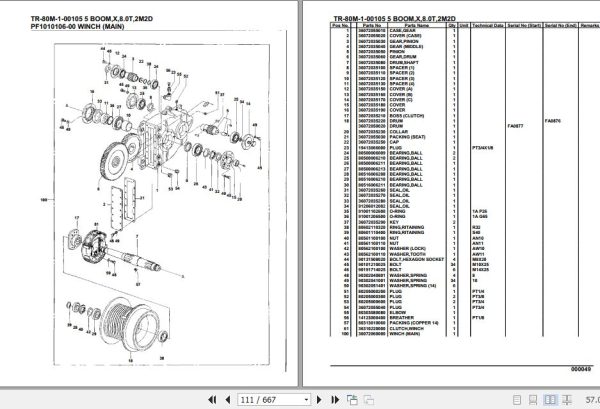The width and height of the screenshot is (600, 409).
Task: Click diagram callout label 100
Action: (44, 200)
